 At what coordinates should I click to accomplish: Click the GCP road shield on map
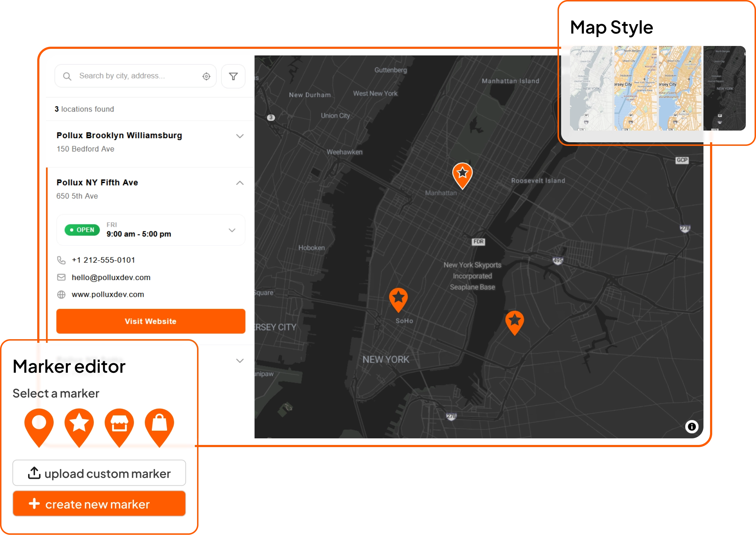click(682, 160)
